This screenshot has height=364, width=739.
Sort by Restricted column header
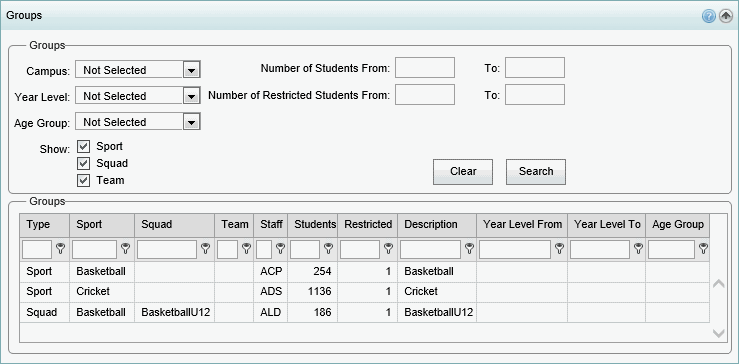pos(368,225)
